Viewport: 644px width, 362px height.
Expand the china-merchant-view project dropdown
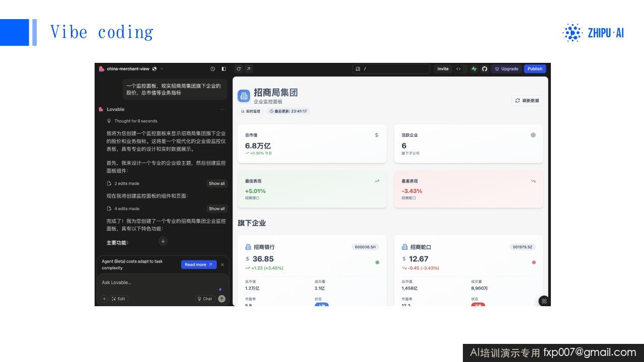coord(162,69)
